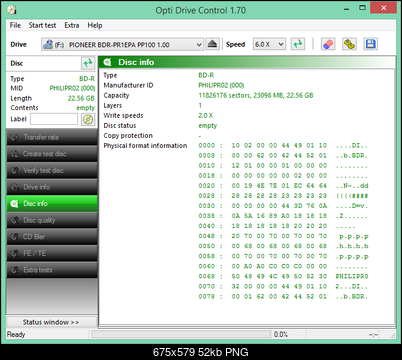Open the options coins icon
The image size is (402, 360).
349,44
